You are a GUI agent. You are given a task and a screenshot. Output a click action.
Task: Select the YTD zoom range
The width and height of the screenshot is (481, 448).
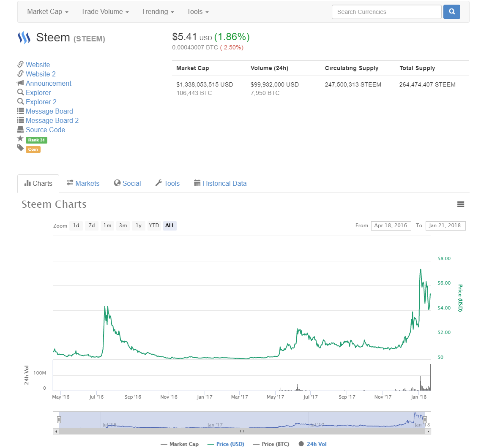(154, 225)
